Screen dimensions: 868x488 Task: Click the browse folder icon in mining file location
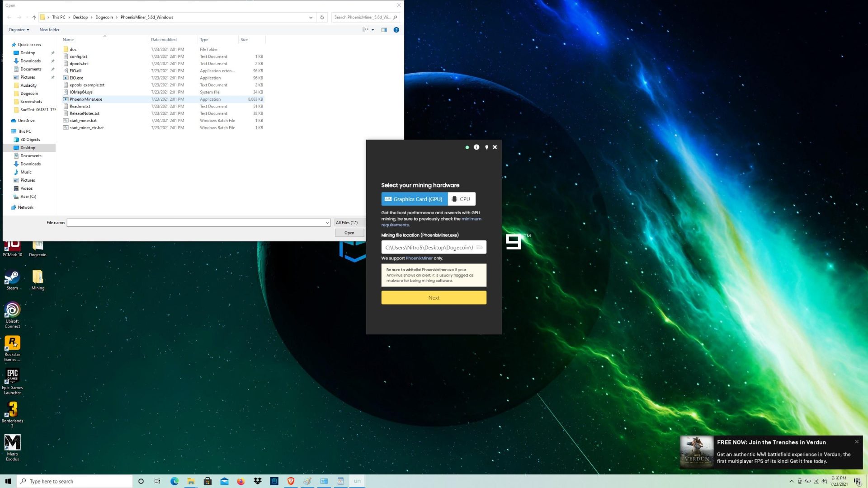pyautogui.click(x=480, y=247)
